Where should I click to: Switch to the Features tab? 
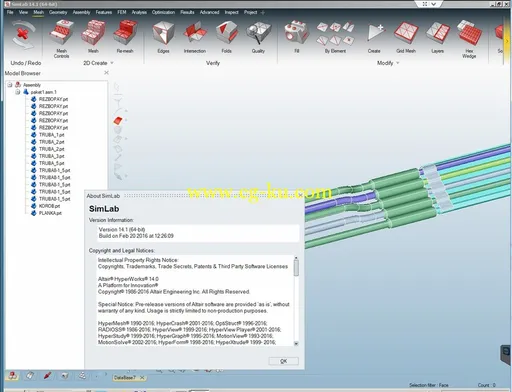[104, 12]
